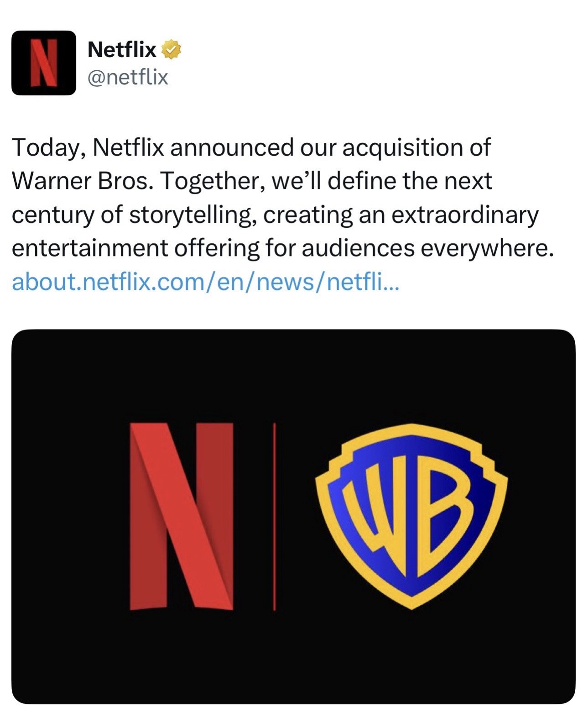Click the thin red divider between the logos

[274, 516]
